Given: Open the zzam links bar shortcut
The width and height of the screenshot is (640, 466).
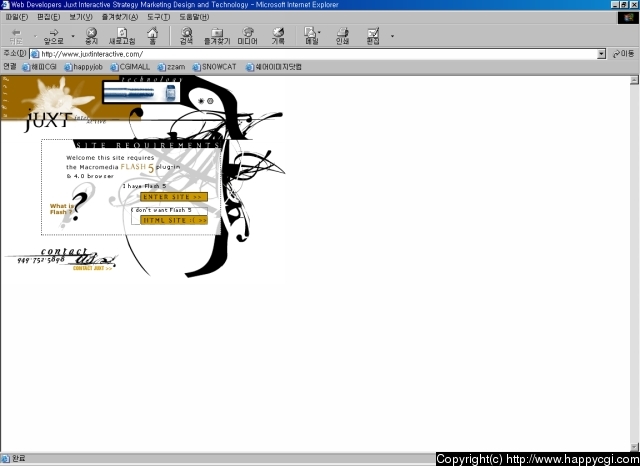Looking at the screenshot, I should coord(171,67).
